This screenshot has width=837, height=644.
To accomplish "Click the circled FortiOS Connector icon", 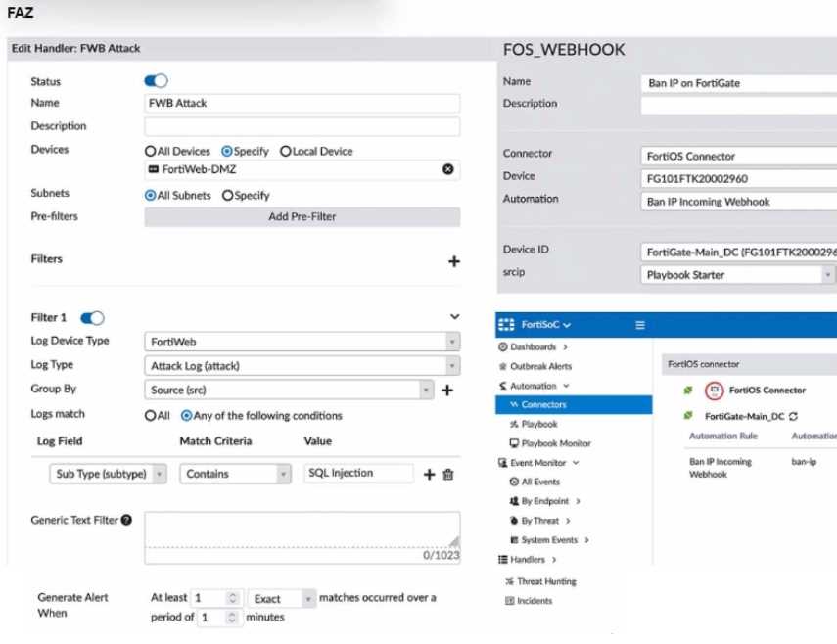I will point(715,391).
